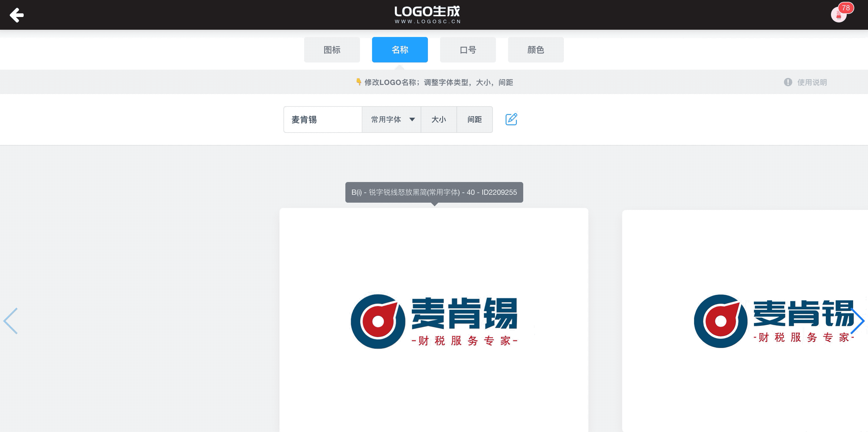
Task: Click the LOGO生成 site logo
Action: coord(427,15)
